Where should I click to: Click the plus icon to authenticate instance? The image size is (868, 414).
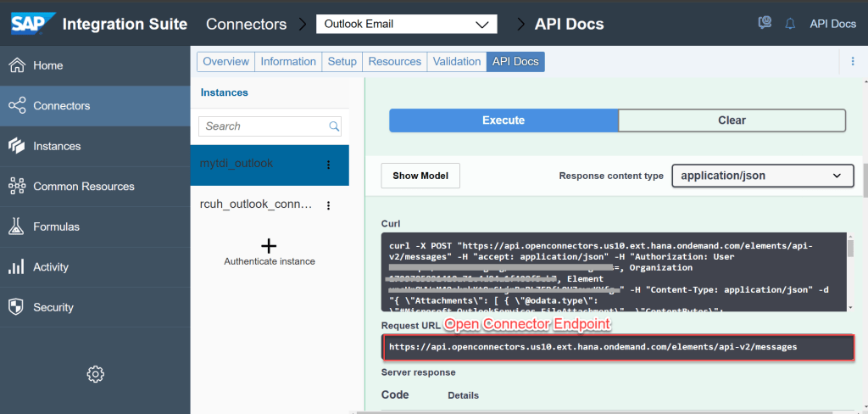tap(269, 246)
